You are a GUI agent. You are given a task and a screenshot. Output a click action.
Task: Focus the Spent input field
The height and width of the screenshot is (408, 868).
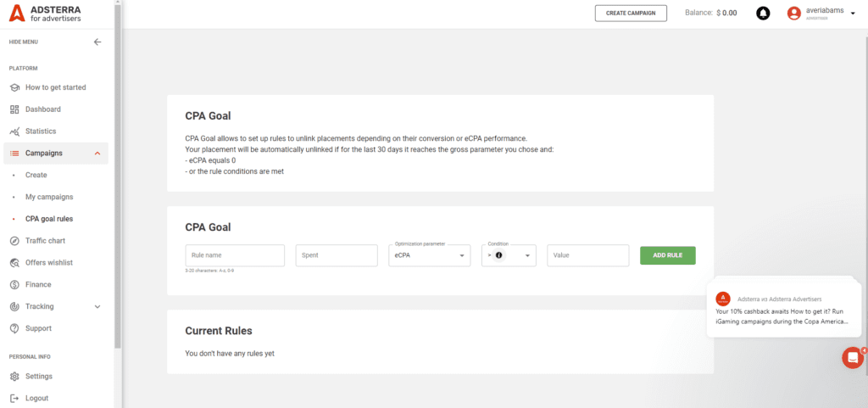pyautogui.click(x=337, y=256)
